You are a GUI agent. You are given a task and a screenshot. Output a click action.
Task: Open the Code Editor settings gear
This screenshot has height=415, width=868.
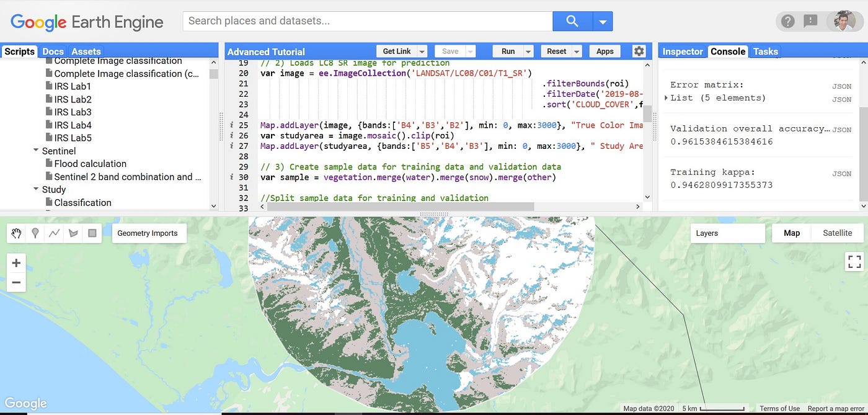click(639, 51)
